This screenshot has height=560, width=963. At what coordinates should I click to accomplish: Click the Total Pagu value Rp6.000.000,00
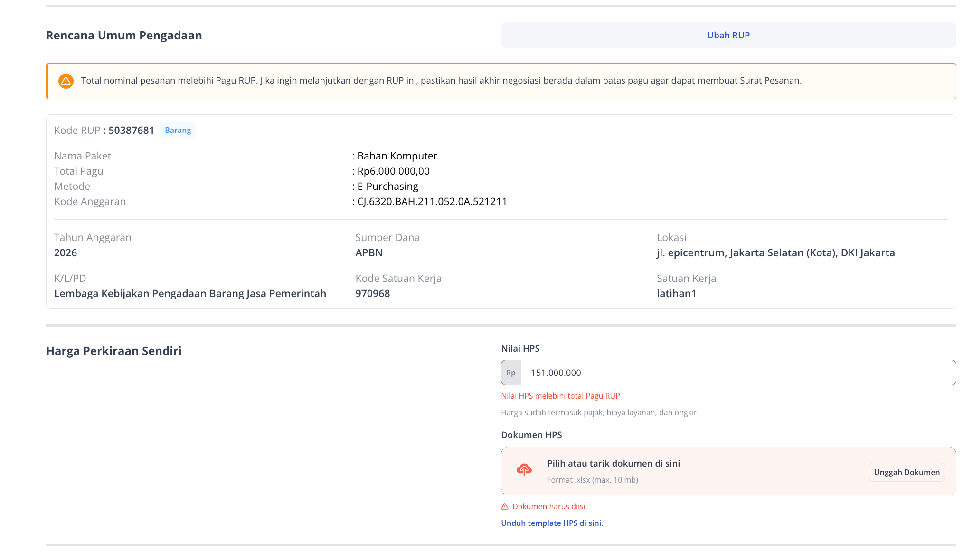(393, 171)
